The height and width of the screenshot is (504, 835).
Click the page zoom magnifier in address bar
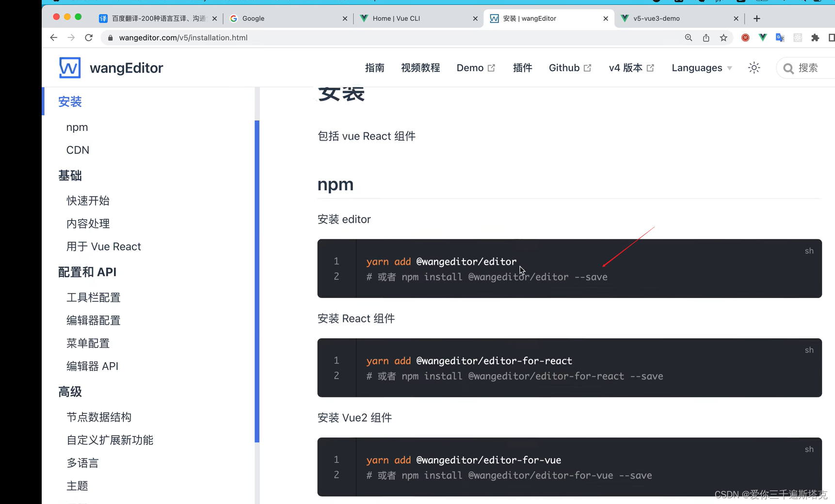(688, 37)
